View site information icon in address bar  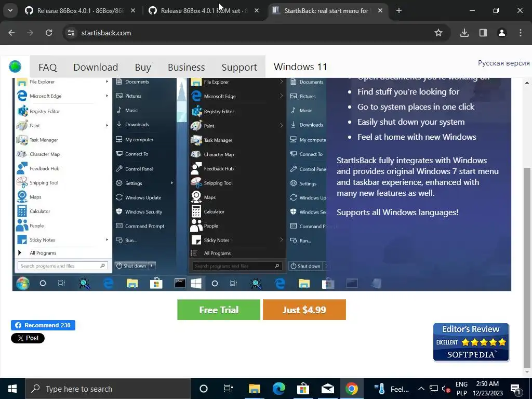[71, 33]
